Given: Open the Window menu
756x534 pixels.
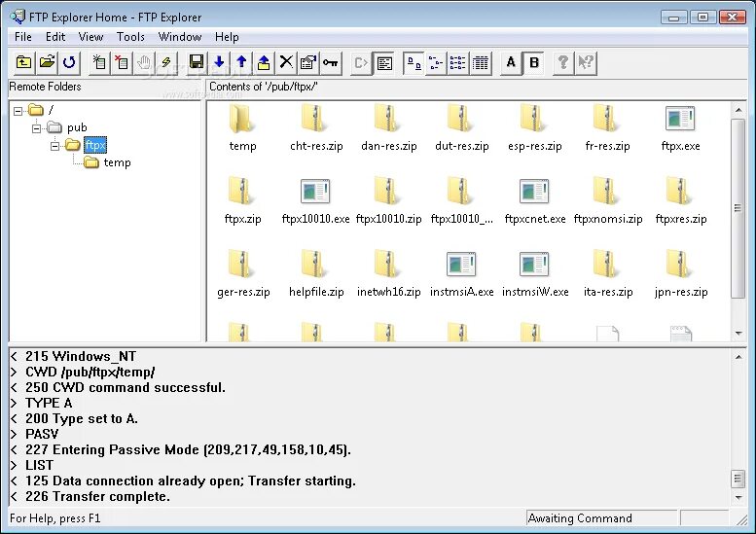Looking at the screenshot, I should click(x=180, y=37).
